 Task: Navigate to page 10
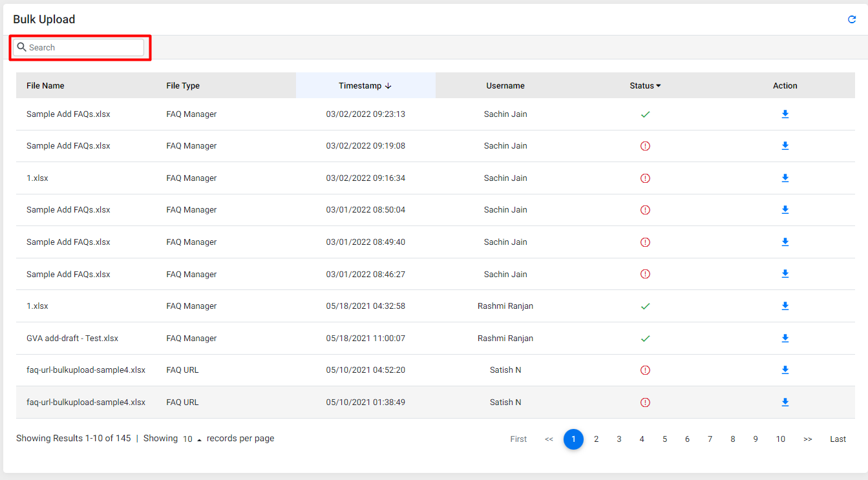(x=781, y=439)
